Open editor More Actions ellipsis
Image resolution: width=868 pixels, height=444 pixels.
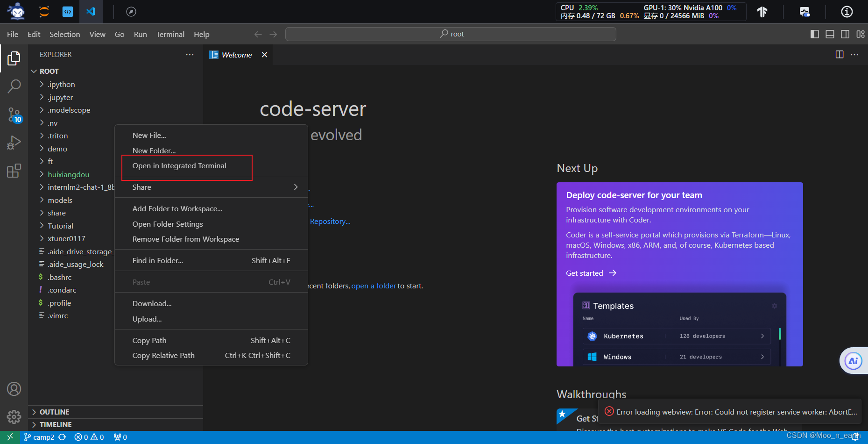click(x=854, y=55)
